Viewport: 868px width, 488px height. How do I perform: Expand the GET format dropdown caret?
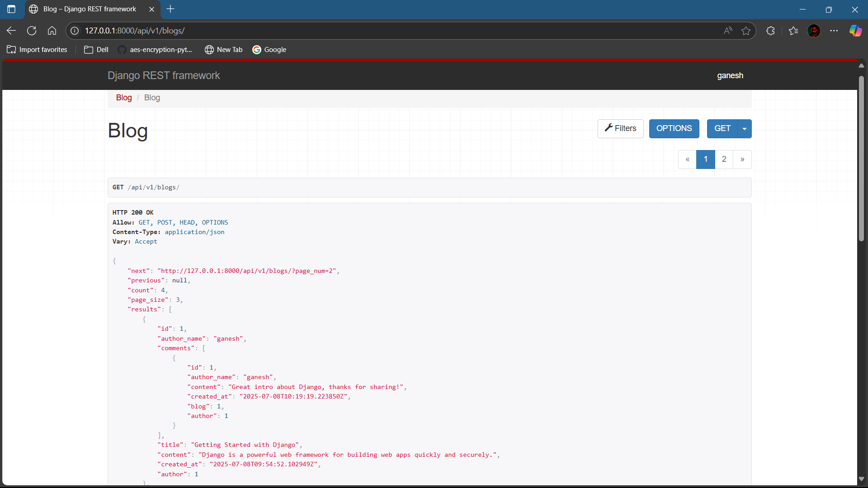click(x=745, y=129)
